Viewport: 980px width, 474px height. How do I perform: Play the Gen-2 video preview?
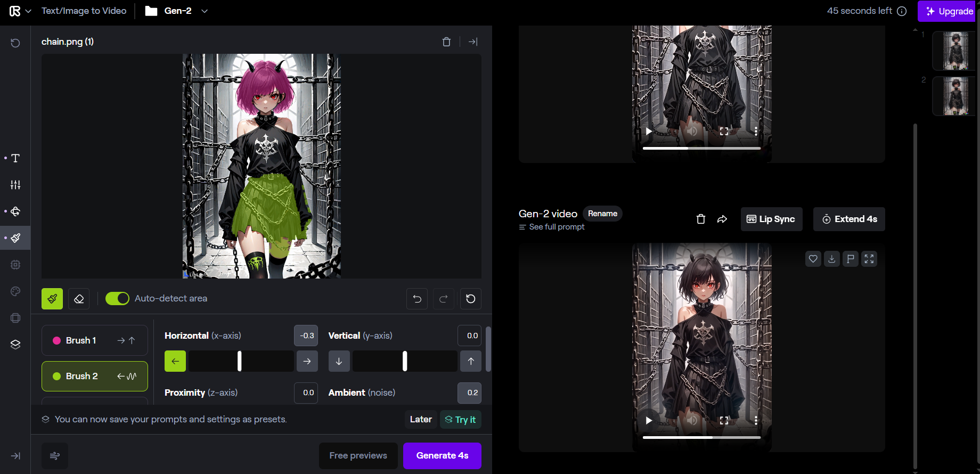click(x=648, y=420)
